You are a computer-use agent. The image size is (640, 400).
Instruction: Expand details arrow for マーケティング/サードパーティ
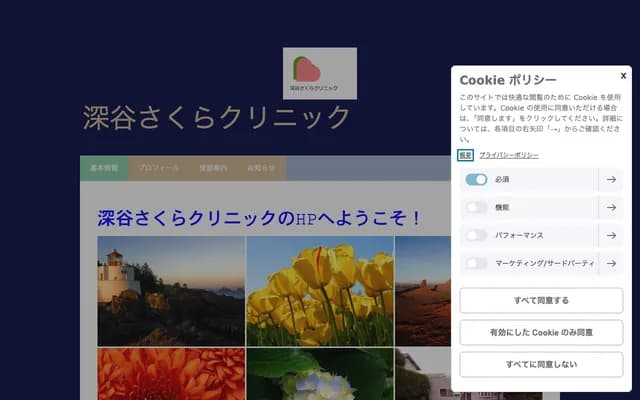(x=611, y=263)
